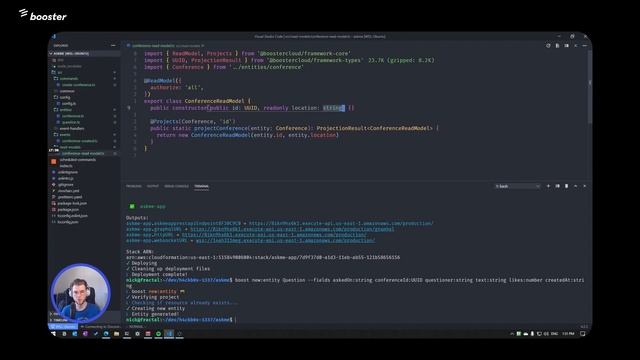Viewport: 640px width, 360px height.
Task: Maximize the terminal panel with chevron icon
Action: click(576, 186)
